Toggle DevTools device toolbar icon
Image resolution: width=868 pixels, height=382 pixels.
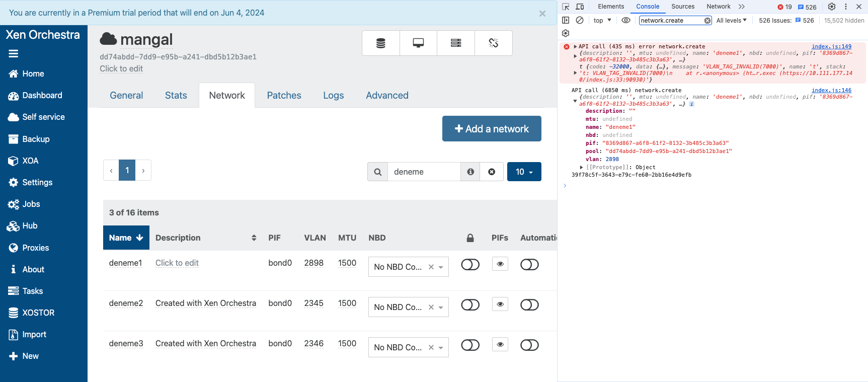point(580,7)
